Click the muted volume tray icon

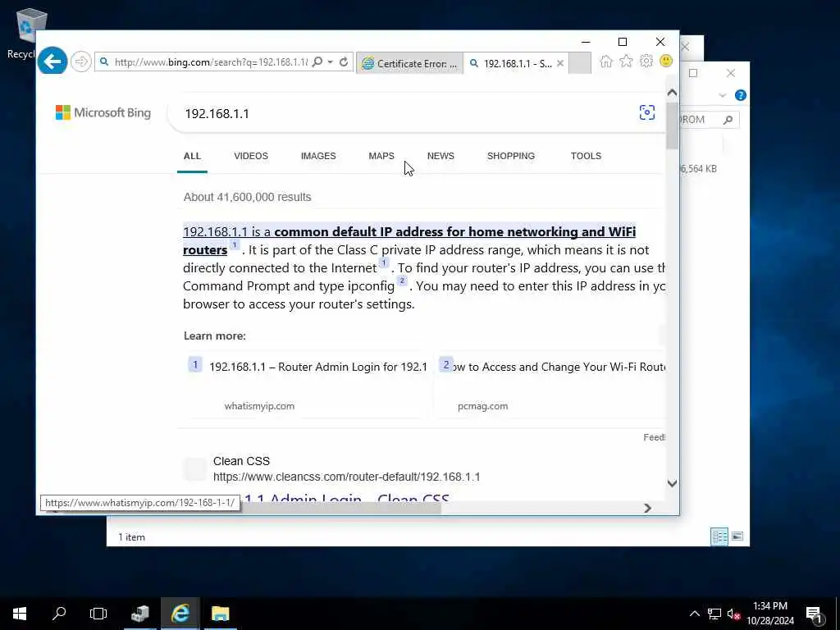pyautogui.click(x=733, y=614)
